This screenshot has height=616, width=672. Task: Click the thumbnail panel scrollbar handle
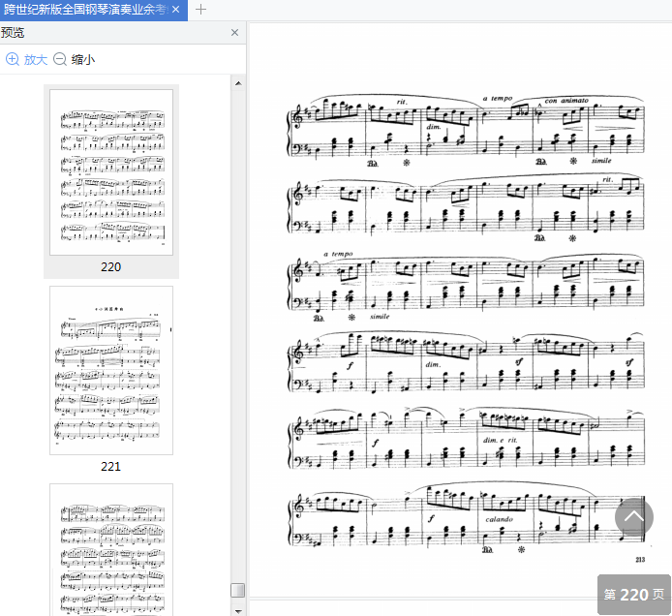point(238,590)
